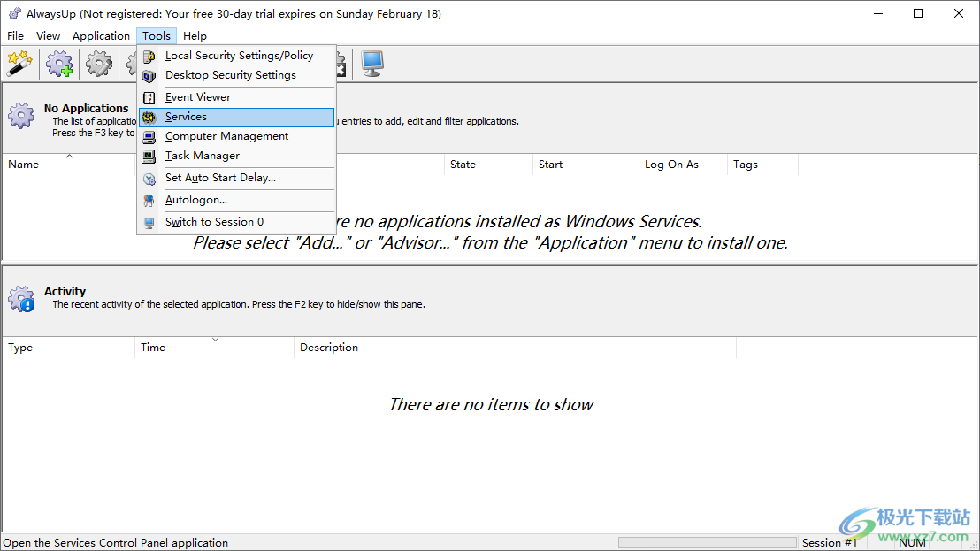Click the AlwaysUp icon in the title bar
The image size is (980, 551).
tap(14, 13)
